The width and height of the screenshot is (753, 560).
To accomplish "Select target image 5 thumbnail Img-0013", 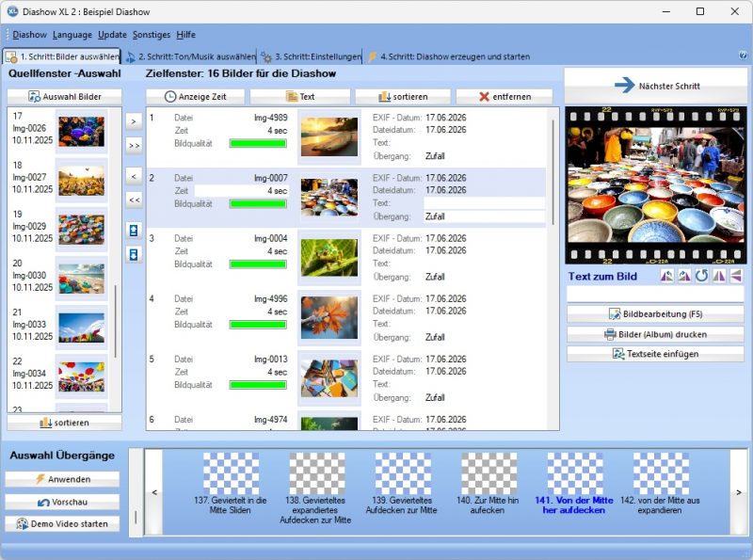I will point(328,378).
